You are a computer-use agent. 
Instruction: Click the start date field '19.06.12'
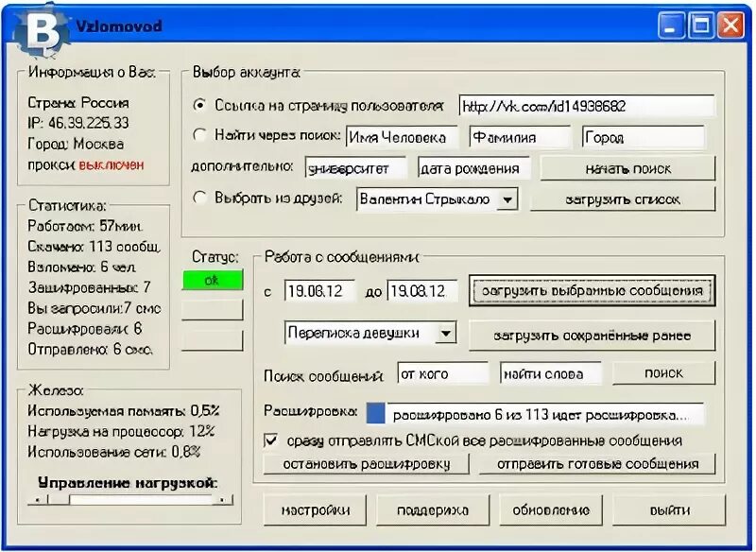[319, 291]
